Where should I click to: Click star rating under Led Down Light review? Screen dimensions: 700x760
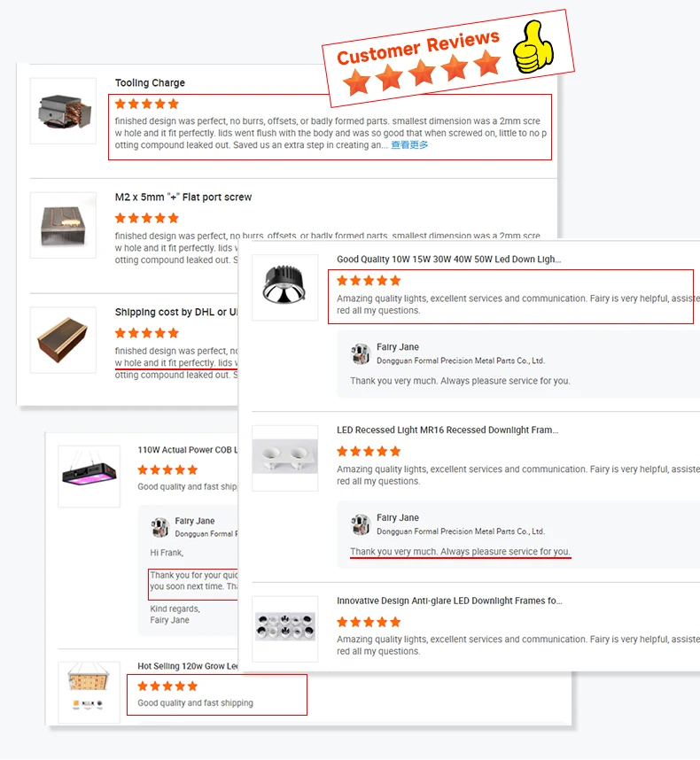[x=369, y=281]
